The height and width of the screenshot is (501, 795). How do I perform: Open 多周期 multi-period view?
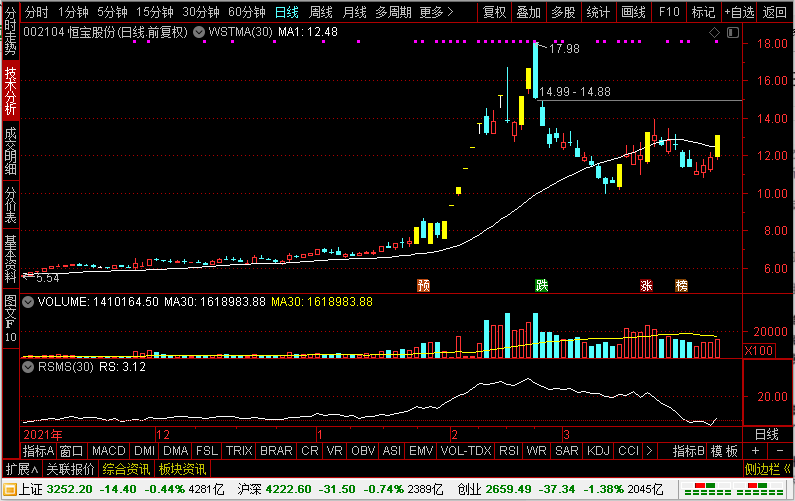coord(393,12)
